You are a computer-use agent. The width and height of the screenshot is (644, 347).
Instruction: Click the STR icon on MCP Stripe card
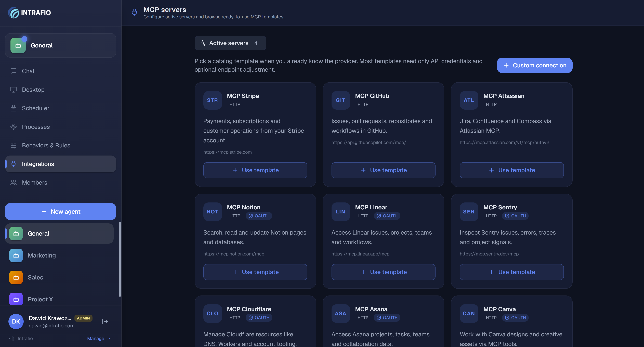213,100
